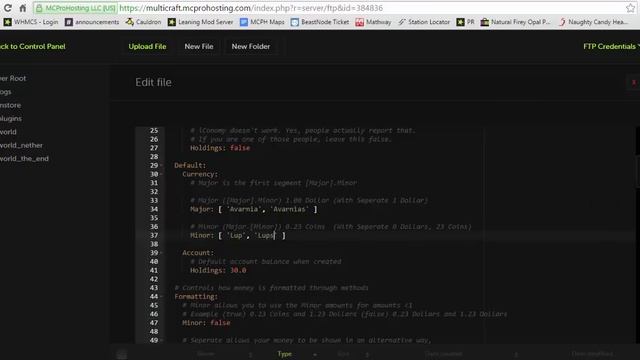Create a New Folder
The height and width of the screenshot is (360, 640).
click(251, 47)
